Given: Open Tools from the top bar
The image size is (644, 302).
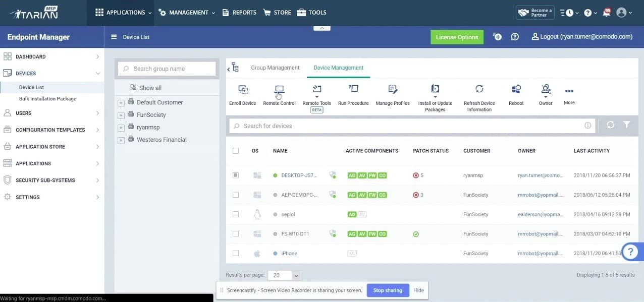Looking at the screenshot, I should coord(311,13).
